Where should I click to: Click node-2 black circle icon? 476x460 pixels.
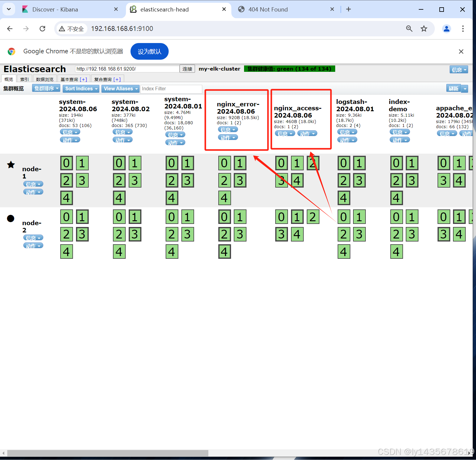[11, 218]
